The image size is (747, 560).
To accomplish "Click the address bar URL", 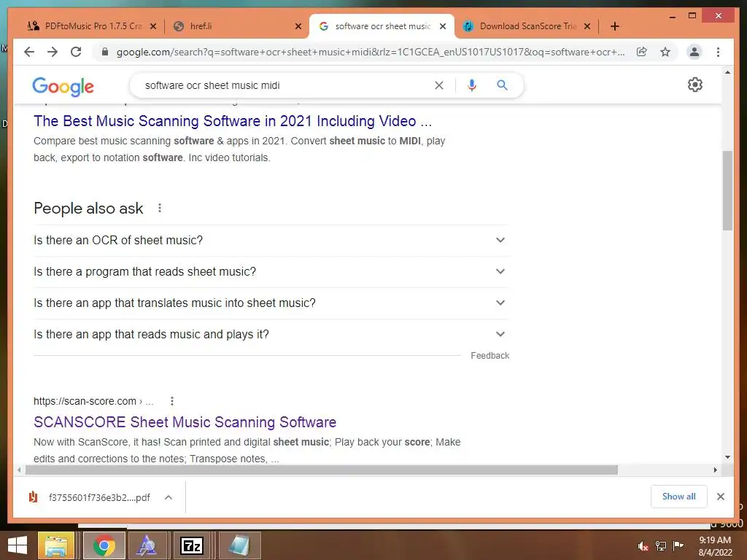I will [x=370, y=52].
